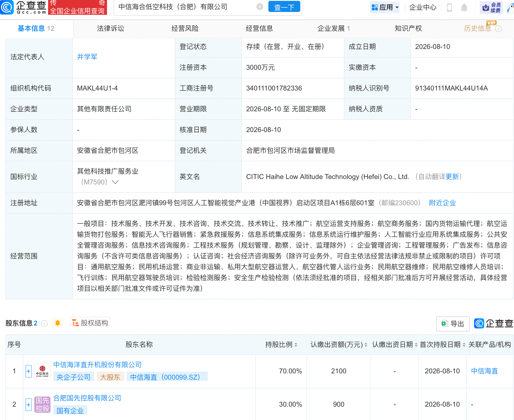The height and width of the screenshot is (420, 514).
Task: Click the 其他有限责任公司 enterprise type value
Action: 104,109
